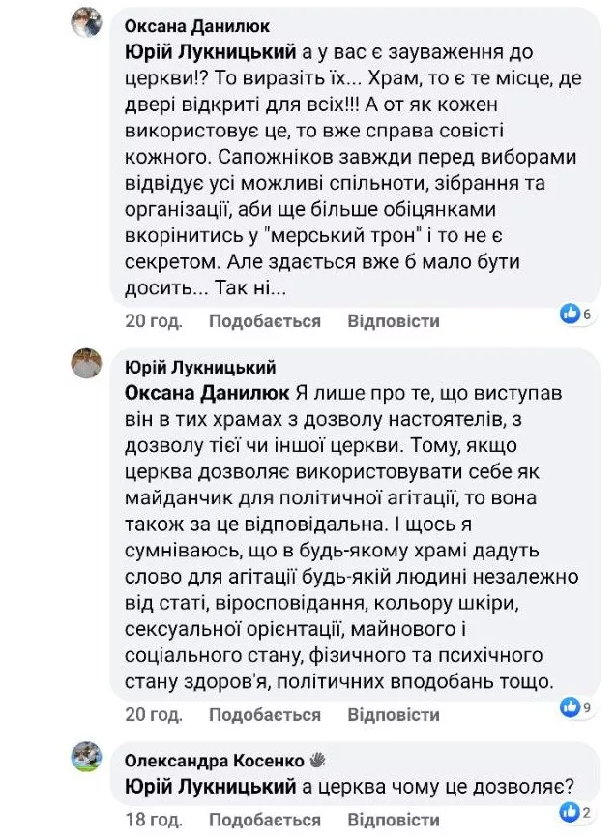Screen dimensions: 616x840
Task: Click Юрій Лукницький's profile avatar
Action: coord(87,365)
